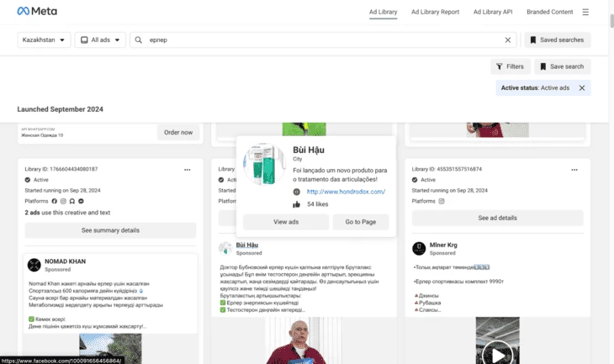Open Saved searches
This screenshot has width=614, height=364.
point(557,40)
